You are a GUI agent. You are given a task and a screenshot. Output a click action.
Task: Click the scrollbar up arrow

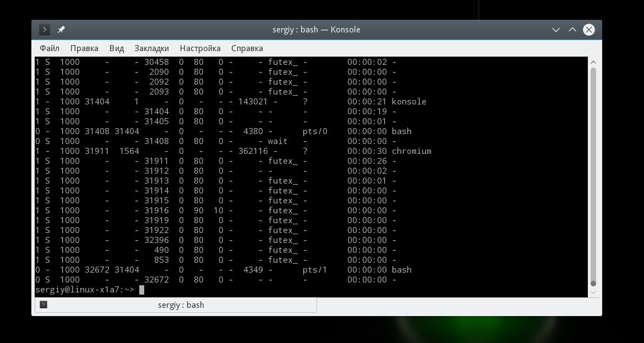click(x=593, y=62)
